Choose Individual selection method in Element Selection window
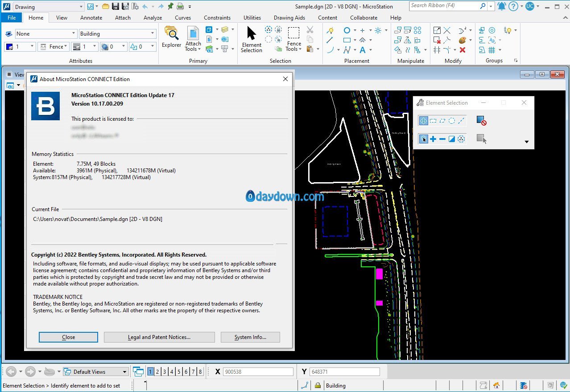Viewport: 570px width, 392px height. [424, 121]
